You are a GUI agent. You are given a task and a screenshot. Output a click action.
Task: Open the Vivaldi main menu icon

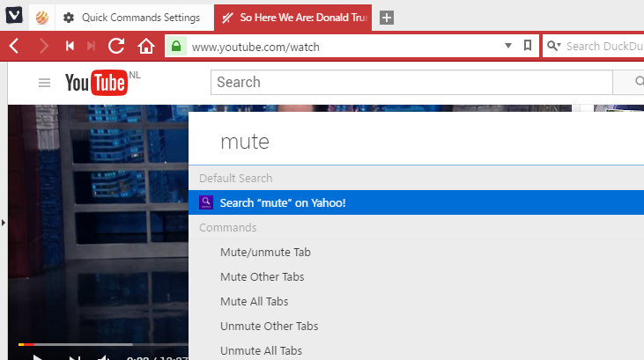pyautogui.click(x=14, y=16)
